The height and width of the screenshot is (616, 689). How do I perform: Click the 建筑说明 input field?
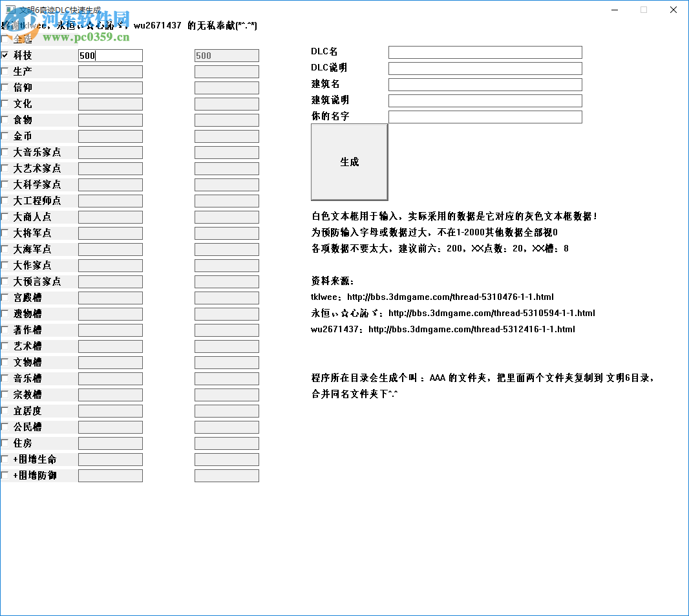click(483, 100)
